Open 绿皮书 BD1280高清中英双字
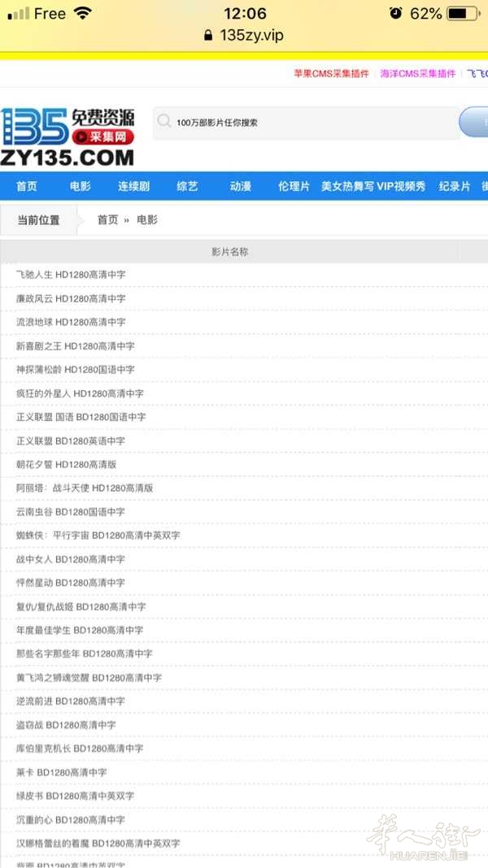Image resolution: width=488 pixels, height=868 pixels. [x=76, y=796]
